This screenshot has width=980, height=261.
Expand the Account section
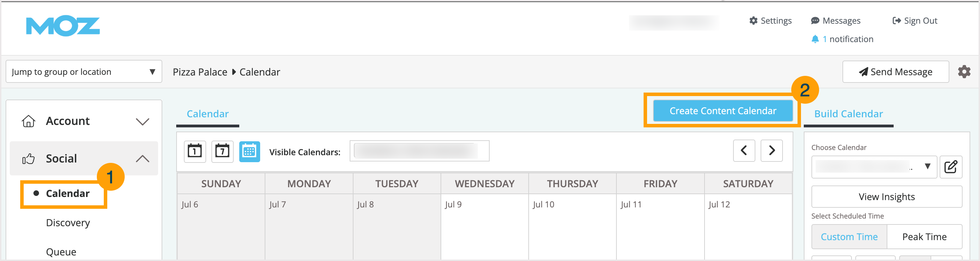(x=143, y=121)
